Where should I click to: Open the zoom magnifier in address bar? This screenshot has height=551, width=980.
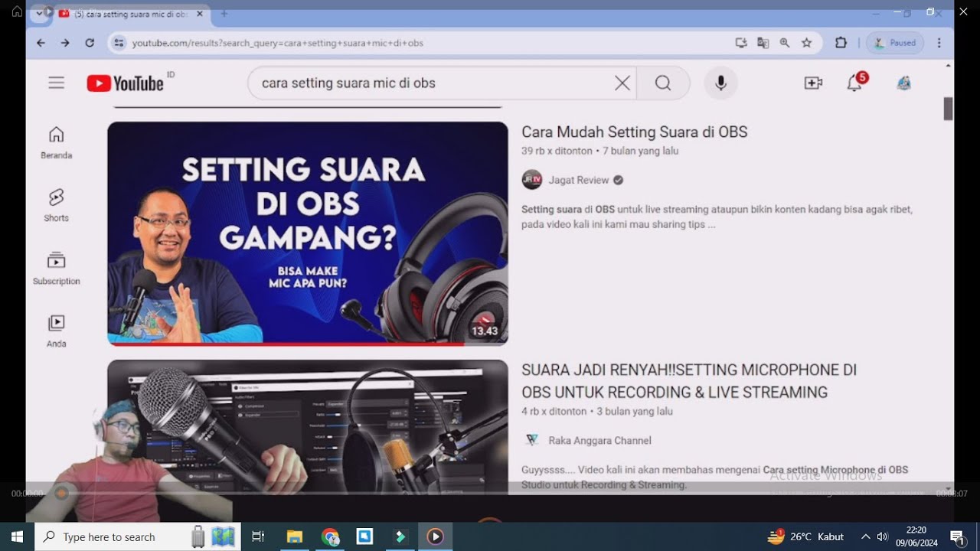coord(785,43)
